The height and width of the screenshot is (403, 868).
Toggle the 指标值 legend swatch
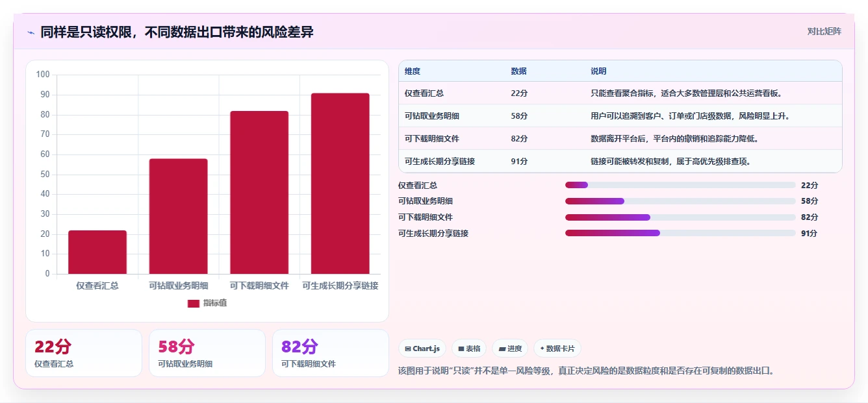(x=193, y=303)
